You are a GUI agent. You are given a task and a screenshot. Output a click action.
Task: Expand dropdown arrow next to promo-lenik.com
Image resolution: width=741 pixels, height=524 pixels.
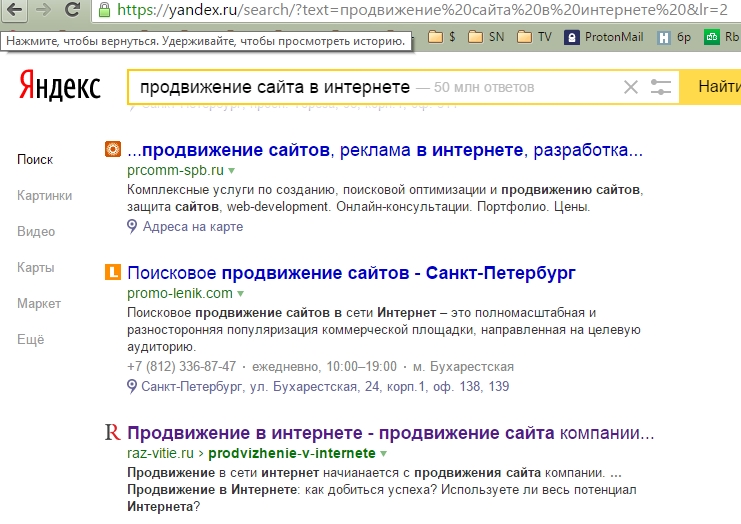[x=241, y=293]
